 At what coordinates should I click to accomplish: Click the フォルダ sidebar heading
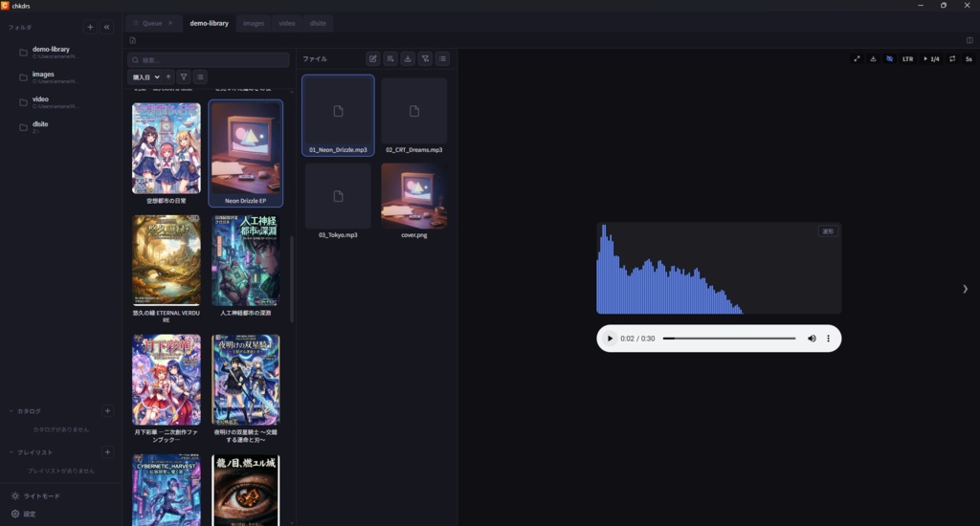pyautogui.click(x=20, y=28)
